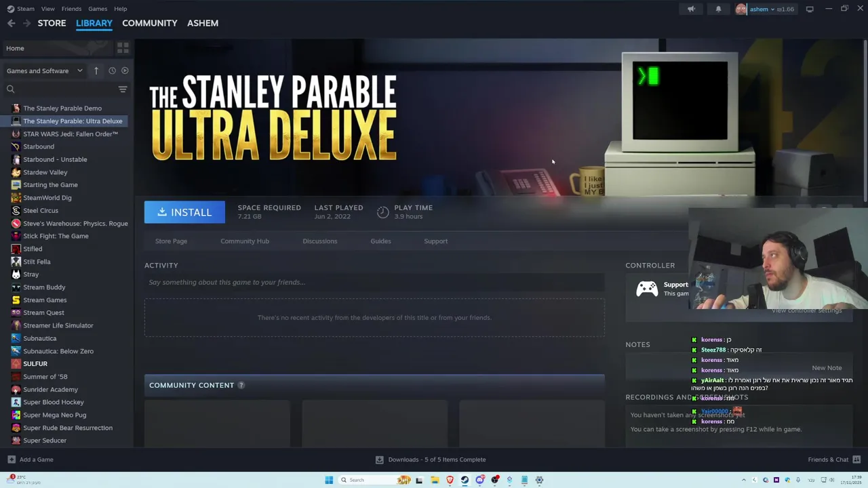
Task: Open advanced filters icon in search bar
Action: click(x=123, y=89)
